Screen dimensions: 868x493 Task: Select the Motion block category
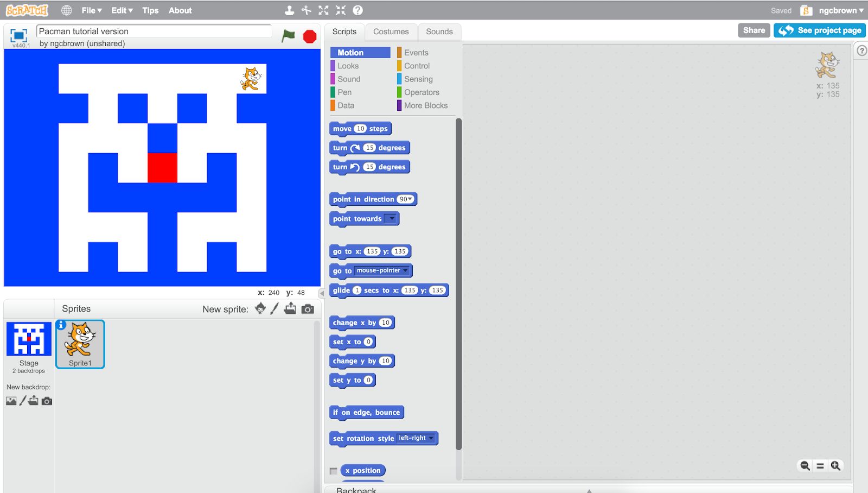point(360,53)
